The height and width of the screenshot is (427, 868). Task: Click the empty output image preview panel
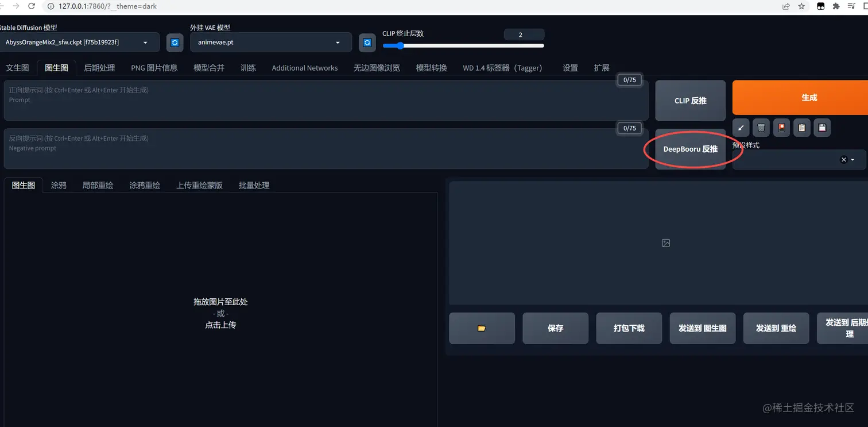tap(659, 243)
